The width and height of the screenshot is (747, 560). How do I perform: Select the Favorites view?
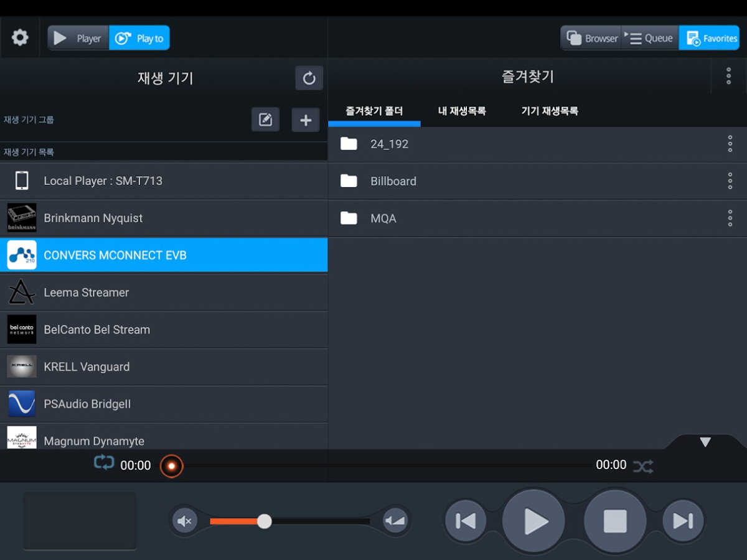pyautogui.click(x=709, y=38)
